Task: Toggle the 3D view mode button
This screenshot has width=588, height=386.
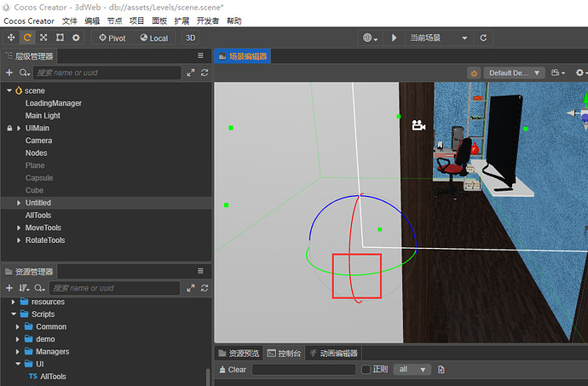Action: pos(191,37)
